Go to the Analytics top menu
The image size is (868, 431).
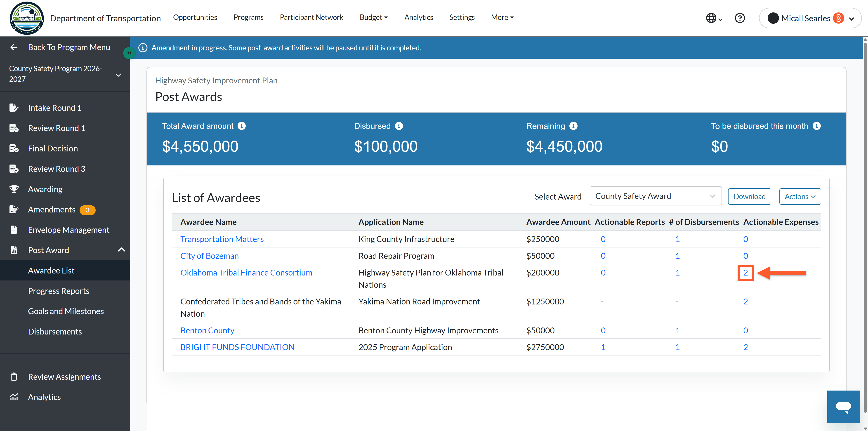point(418,17)
